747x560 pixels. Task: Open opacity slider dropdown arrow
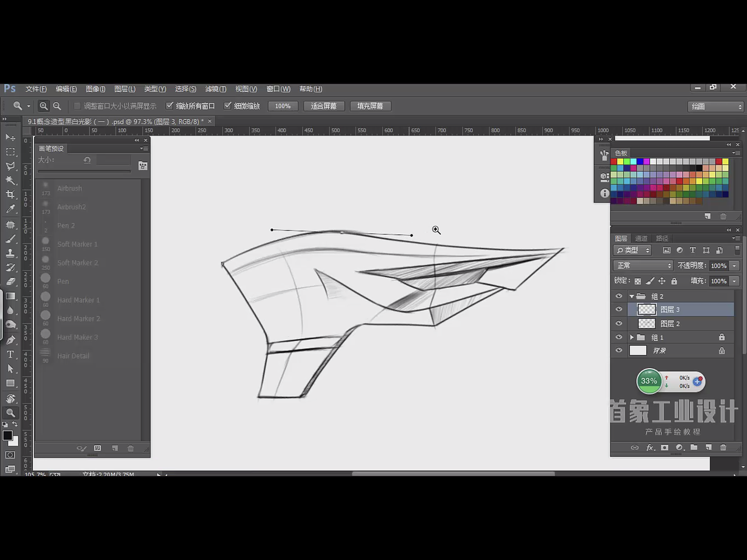(734, 265)
